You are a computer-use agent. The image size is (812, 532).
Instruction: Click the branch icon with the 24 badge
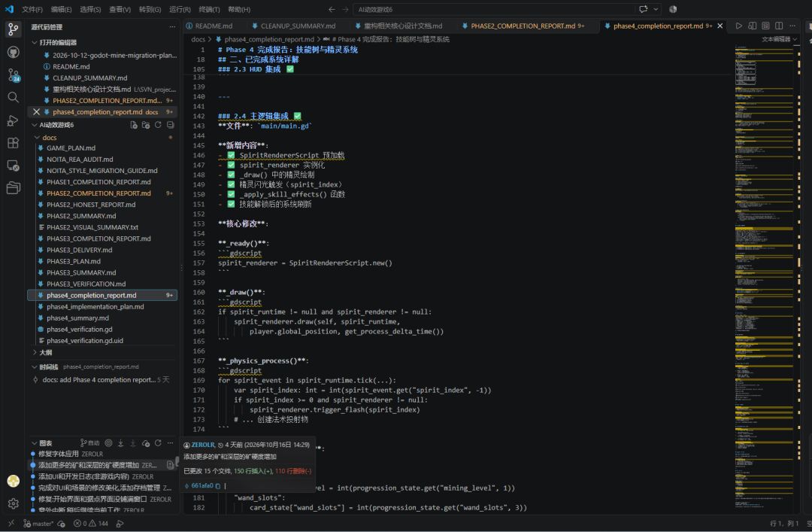click(14, 75)
